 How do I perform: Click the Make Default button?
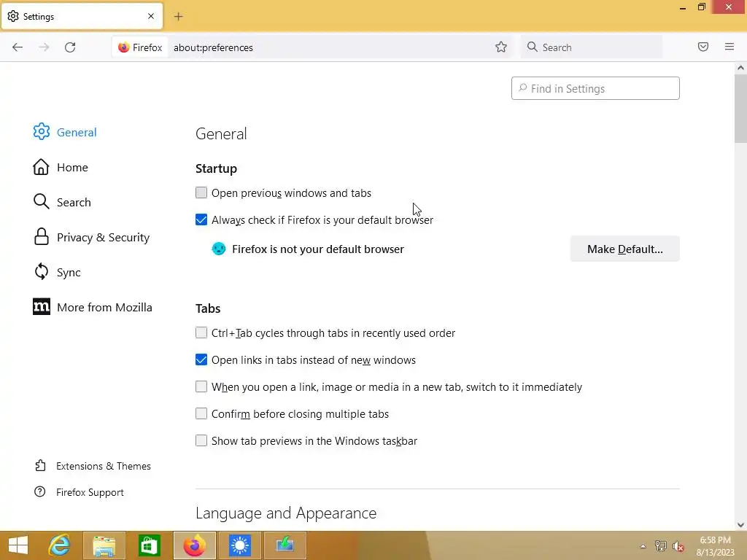coord(624,249)
